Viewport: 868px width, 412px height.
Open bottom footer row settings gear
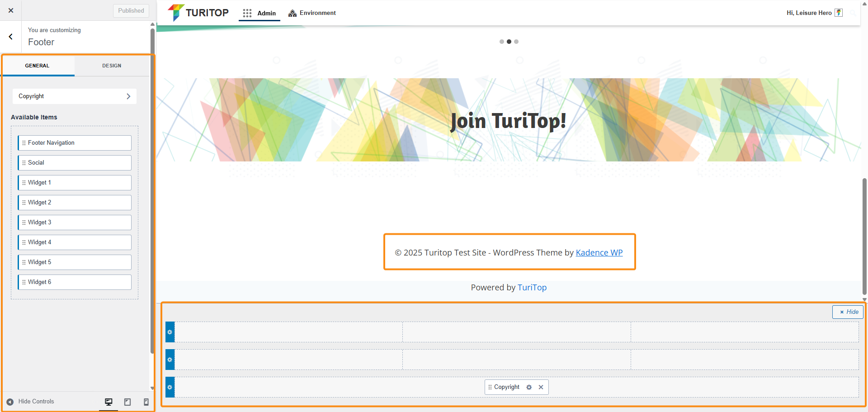tap(170, 388)
